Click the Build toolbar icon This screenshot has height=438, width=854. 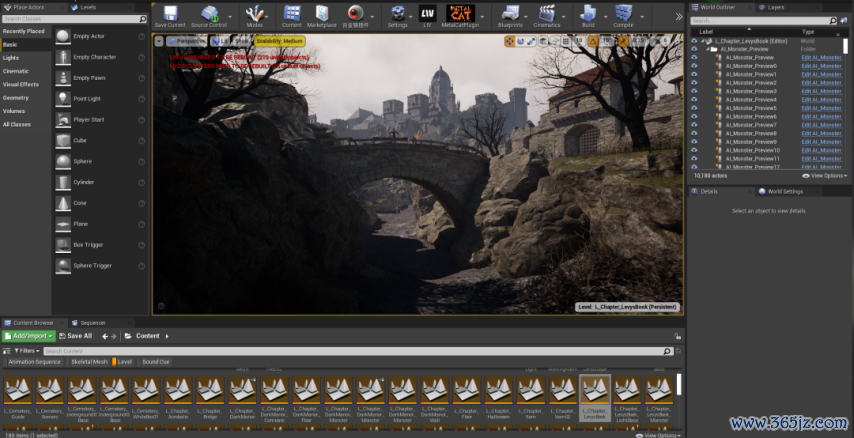click(x=587, y=16)
